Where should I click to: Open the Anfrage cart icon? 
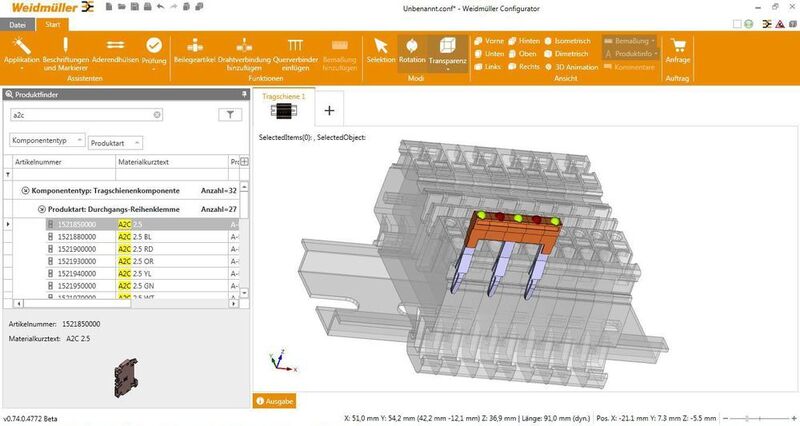pyautogui.click(x=680, y=51)
